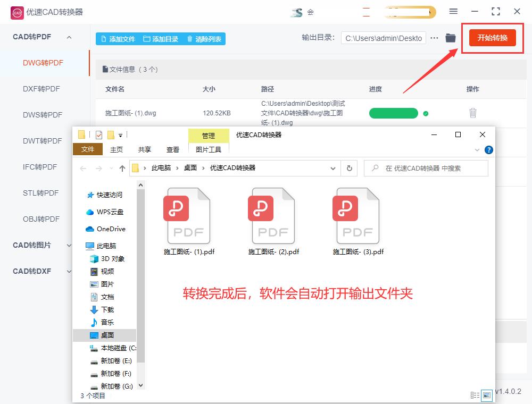The image size is (532, 404).
Task: Delete 施工图纸-(1).dwg with the trash icon
Action: point(473,113)
